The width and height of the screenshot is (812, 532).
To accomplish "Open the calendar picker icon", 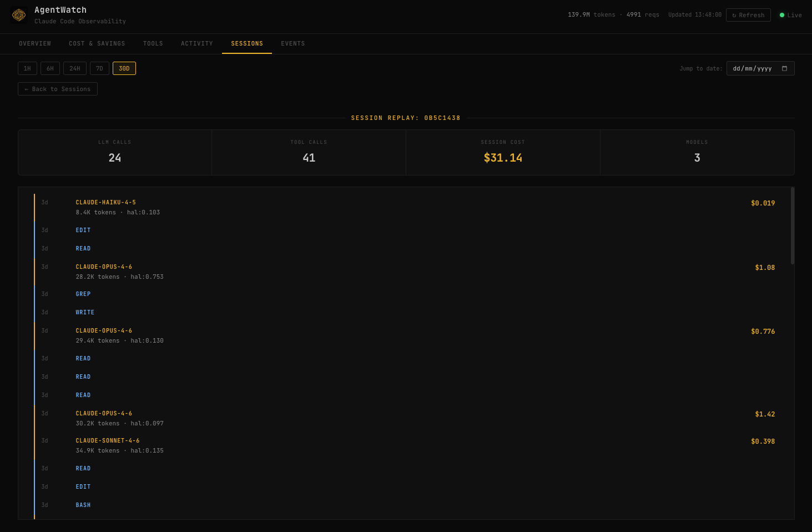I will pyautogui.click(x=784, y=68).
